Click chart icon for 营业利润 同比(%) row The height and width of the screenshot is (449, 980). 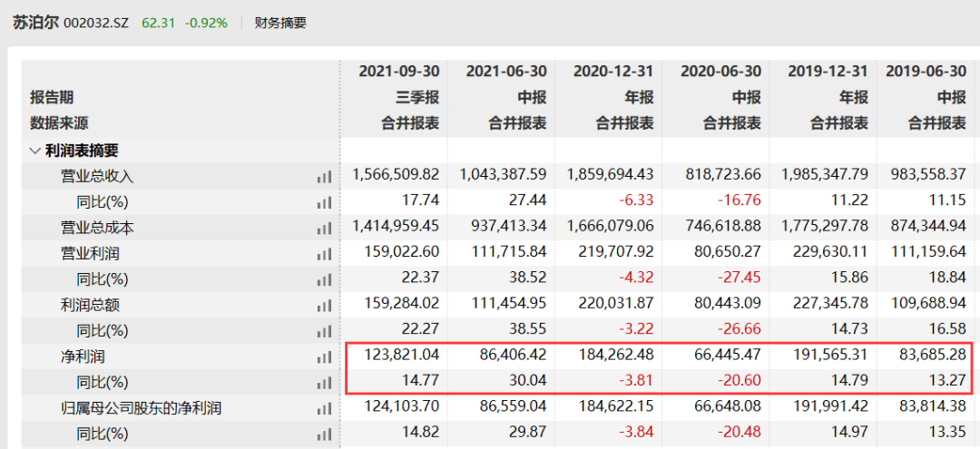pyautogui.click(x=324, y=280)
